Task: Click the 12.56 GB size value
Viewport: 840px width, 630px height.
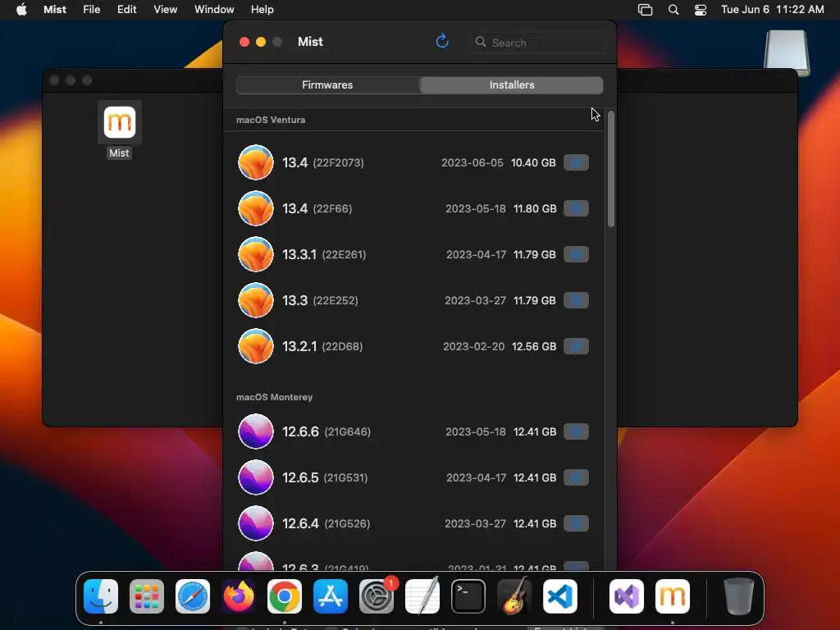Action: point(534,347)
